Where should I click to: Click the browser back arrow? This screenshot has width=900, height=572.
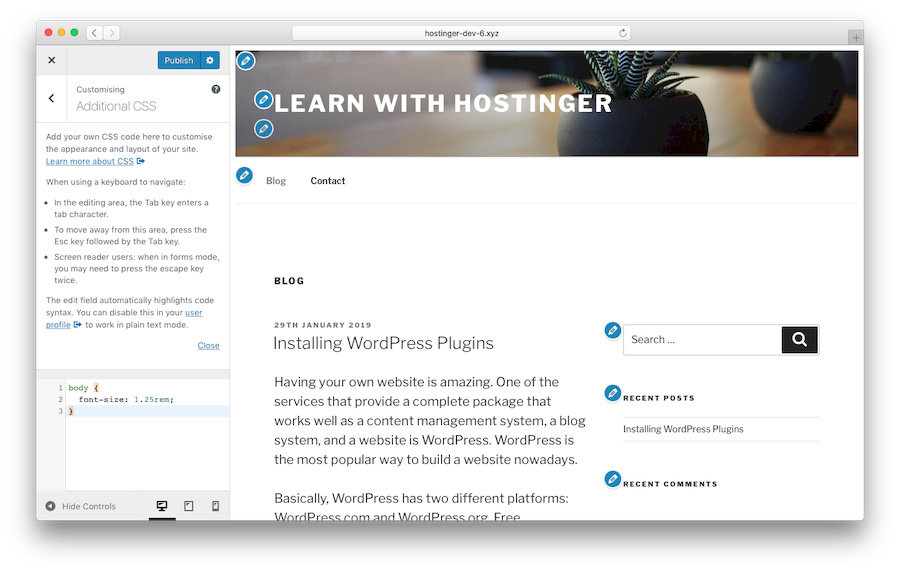click(95, 33)
